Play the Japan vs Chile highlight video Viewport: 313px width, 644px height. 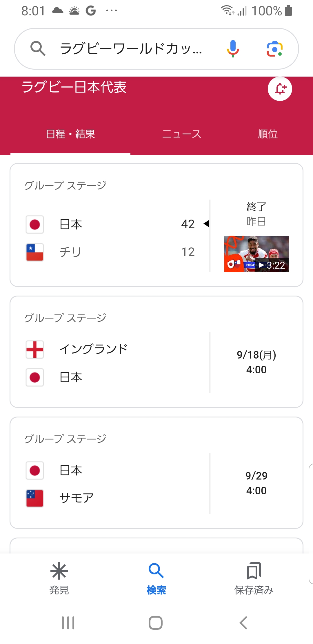point(256,254)
